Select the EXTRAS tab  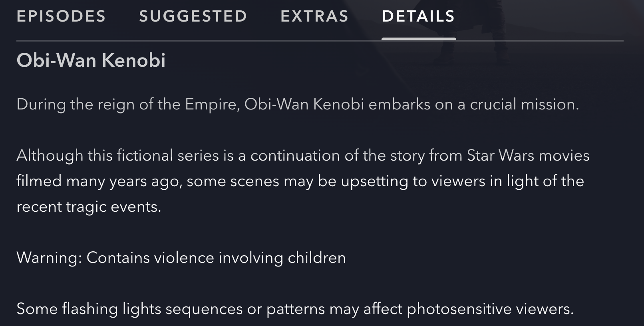(x=315, y=16)
